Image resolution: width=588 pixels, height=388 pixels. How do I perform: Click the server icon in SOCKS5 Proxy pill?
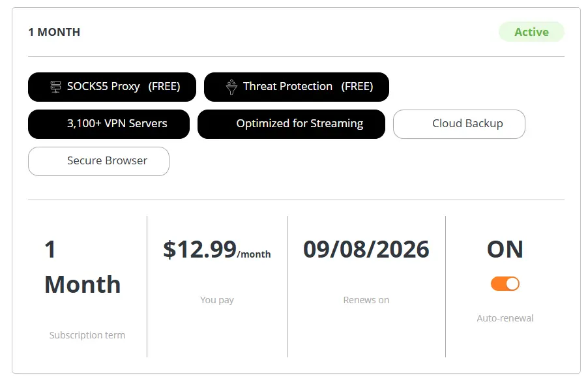click(x=55, y=87)
